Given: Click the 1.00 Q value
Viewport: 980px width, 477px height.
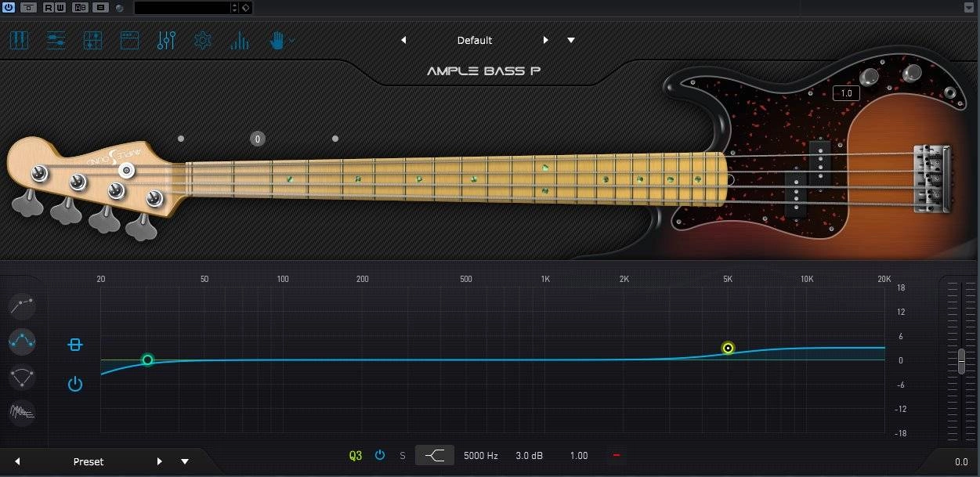Looking at the screenshot, I should (x=579, y=455).
